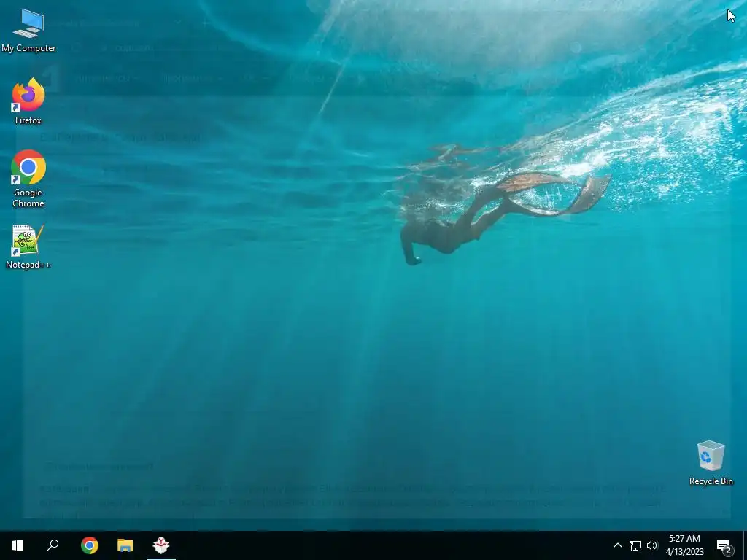Launch Chrome from the taskbar
The image size is (747, 560).
tap(90, 545)
